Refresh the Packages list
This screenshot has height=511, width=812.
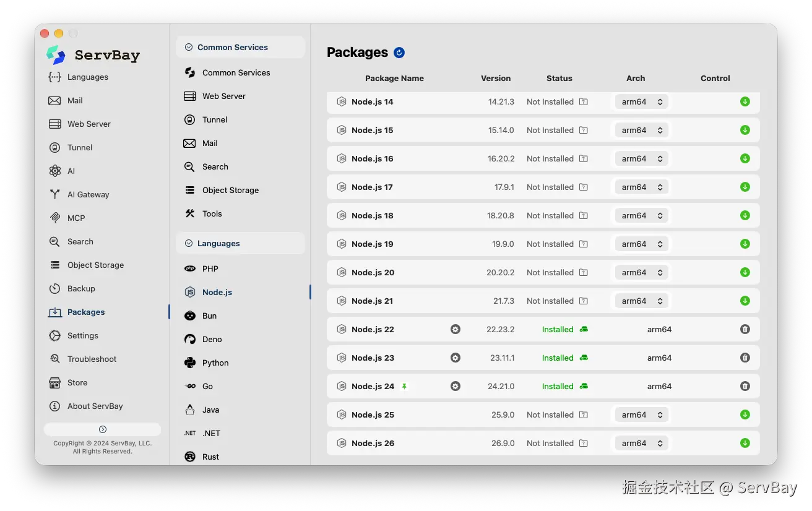399,53
